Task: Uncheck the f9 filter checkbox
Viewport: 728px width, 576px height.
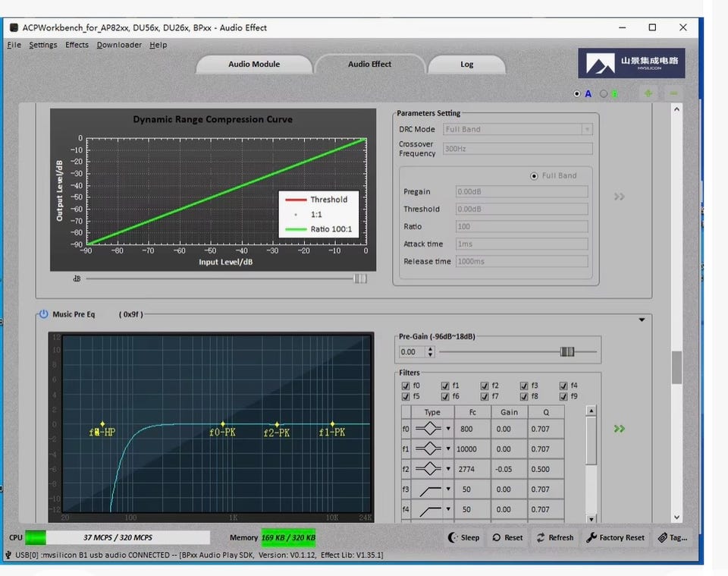Action: 563,396
